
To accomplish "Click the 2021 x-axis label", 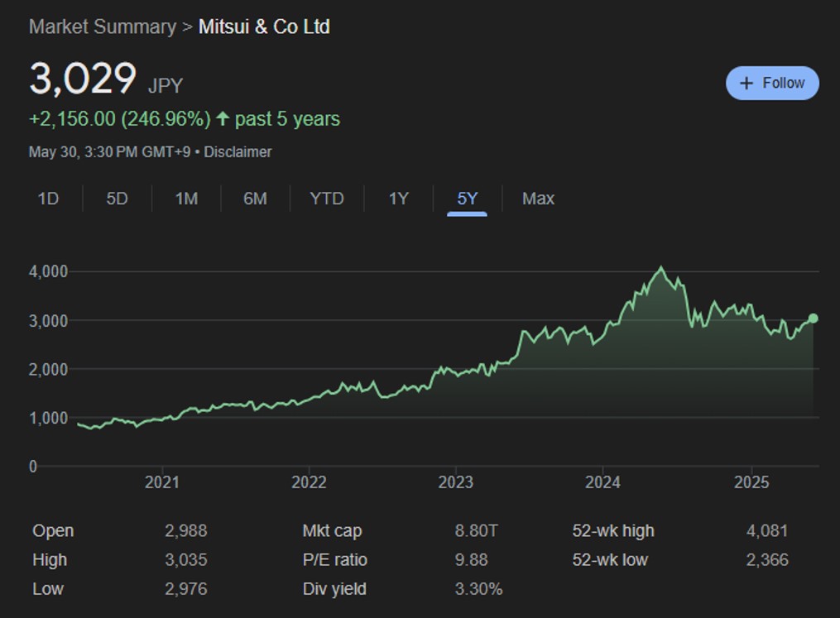I will (161, 482).
